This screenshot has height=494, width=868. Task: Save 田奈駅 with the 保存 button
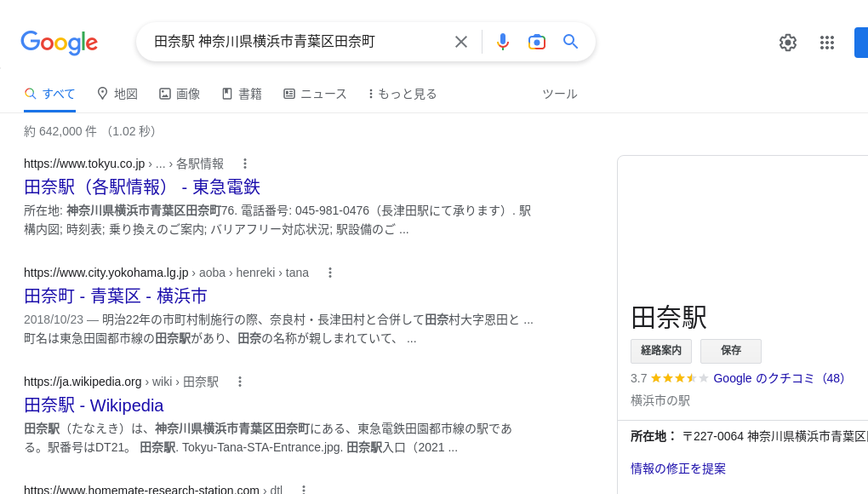click(x=730, y=351)
